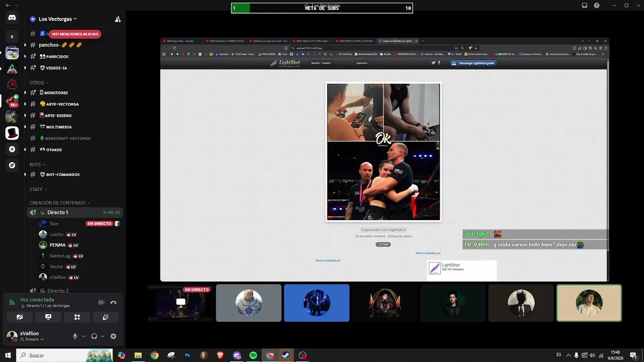Open Spotify from the taskbar
644x362 pixels.
(253, 355)
